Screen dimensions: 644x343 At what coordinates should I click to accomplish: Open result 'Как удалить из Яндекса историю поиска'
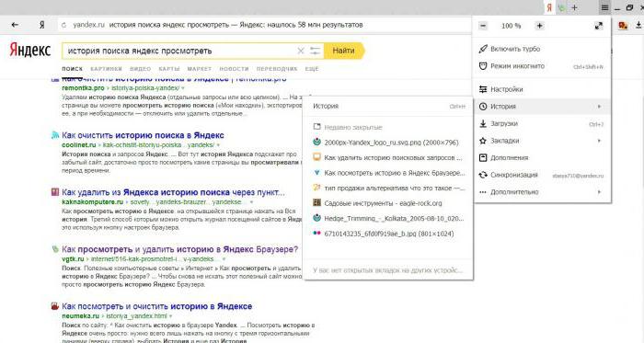(173, 192)
